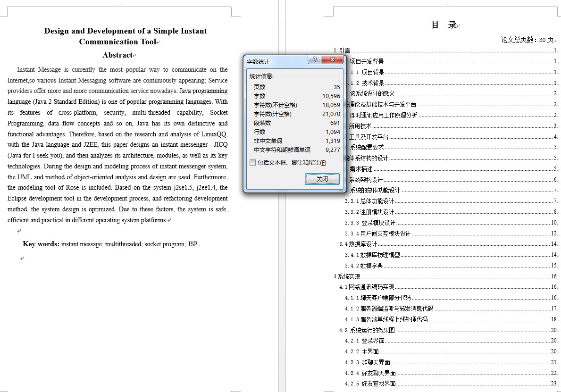Open the 4.2.2 主界面 entry

[451, 351]
